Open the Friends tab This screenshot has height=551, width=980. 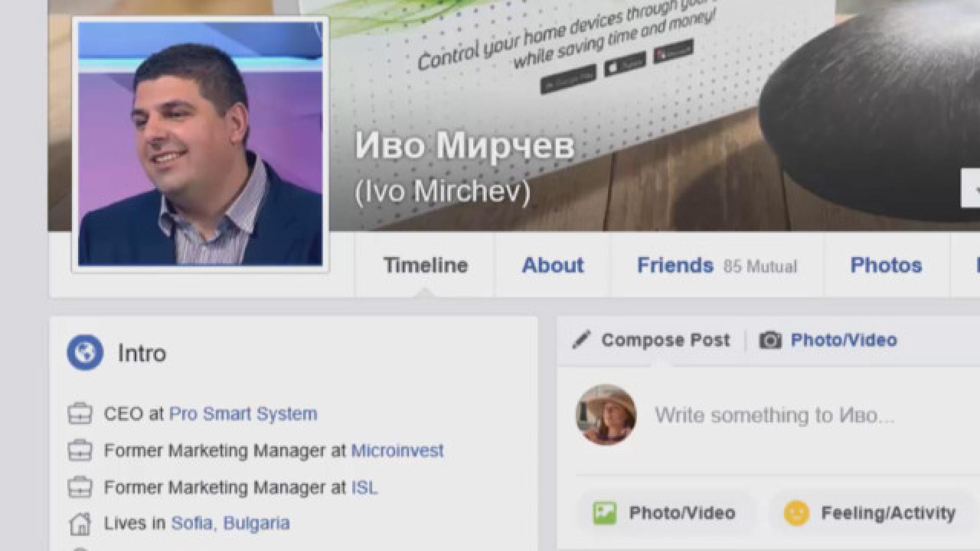675,265
